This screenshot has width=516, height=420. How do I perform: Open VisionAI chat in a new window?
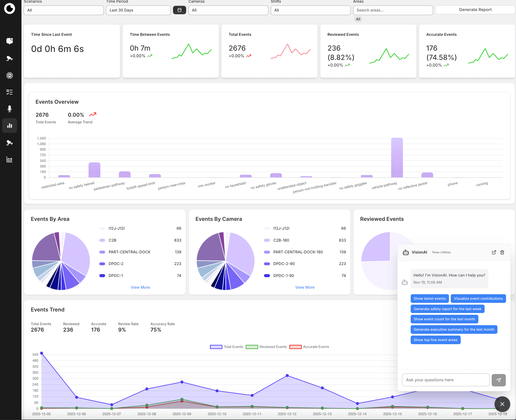(x=494, y=252)
